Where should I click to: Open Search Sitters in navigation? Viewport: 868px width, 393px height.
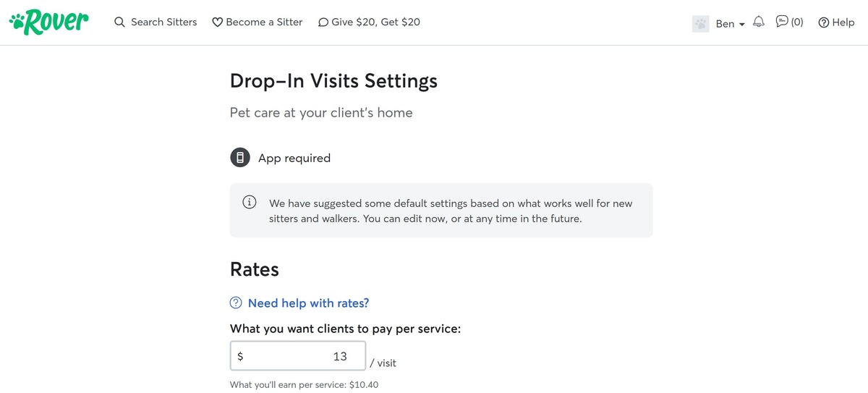click(x=163, y=22)
